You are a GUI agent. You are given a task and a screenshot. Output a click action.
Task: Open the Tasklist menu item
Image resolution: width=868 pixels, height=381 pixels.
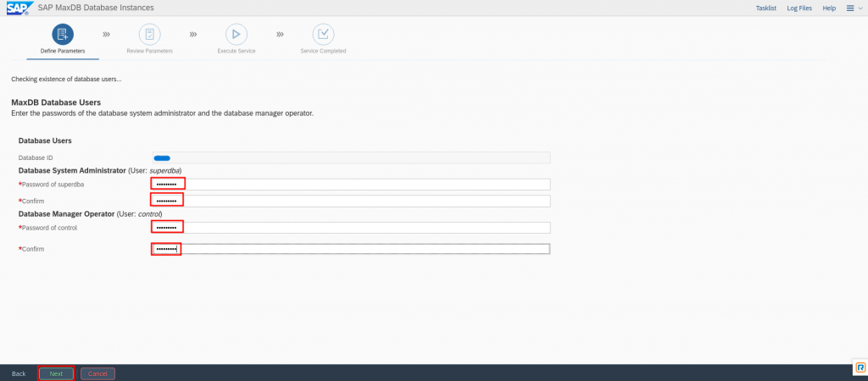click(766, 8)
